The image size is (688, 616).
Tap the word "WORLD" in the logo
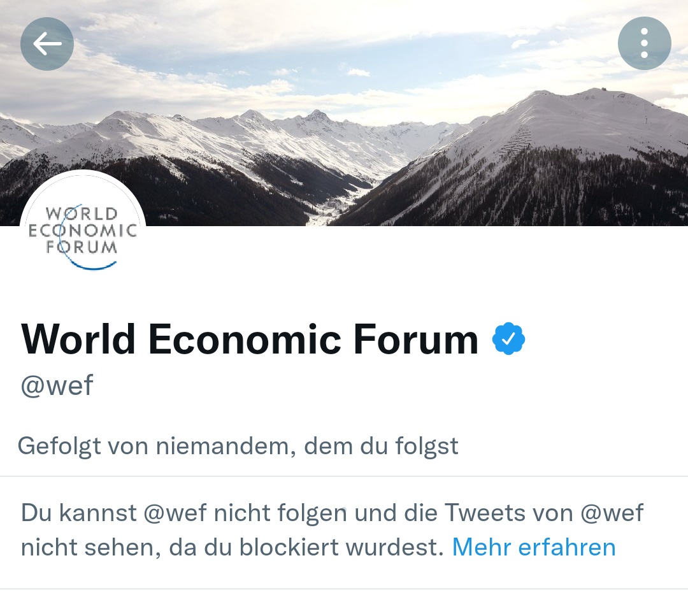pos(83,213)
